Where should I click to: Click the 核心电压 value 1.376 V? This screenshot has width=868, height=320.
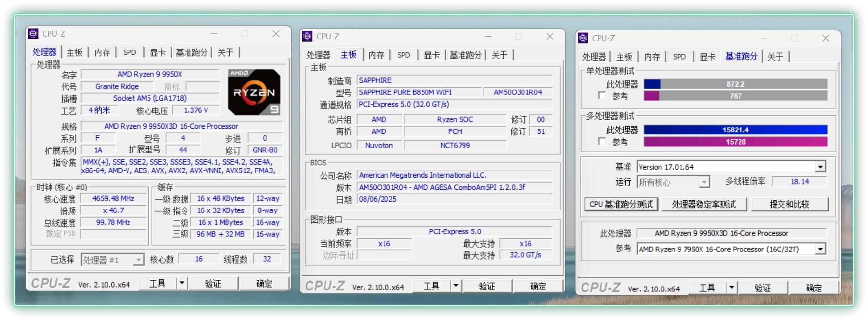click(196, 110)
